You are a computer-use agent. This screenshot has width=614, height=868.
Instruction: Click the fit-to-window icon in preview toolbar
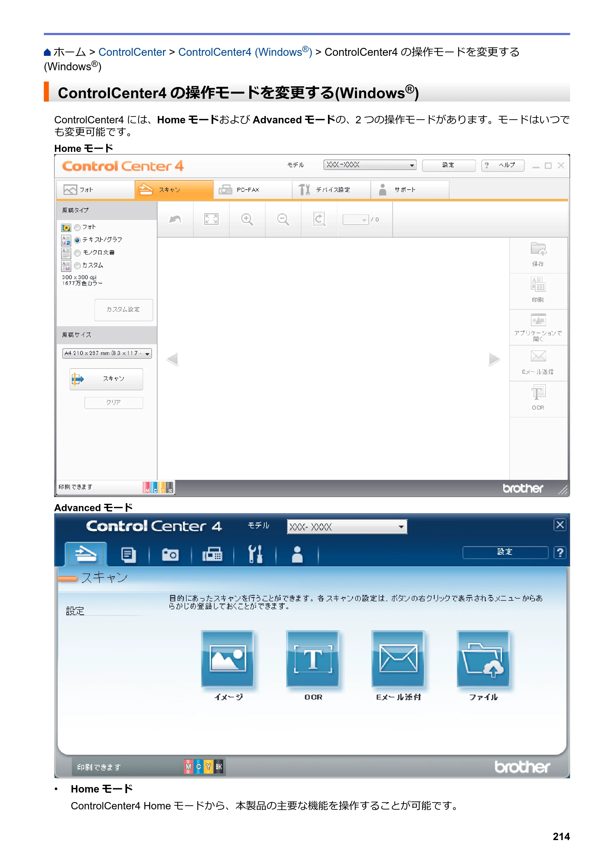click(x=211, y=219)
